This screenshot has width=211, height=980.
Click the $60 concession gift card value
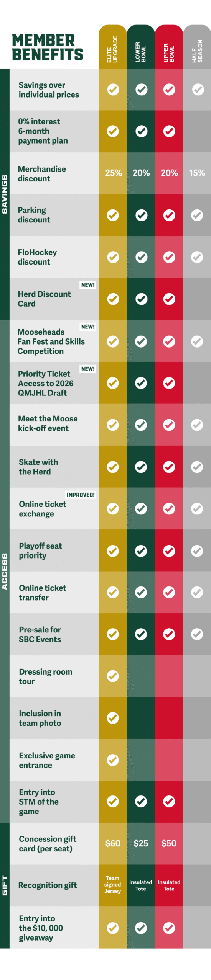point(113,843)
